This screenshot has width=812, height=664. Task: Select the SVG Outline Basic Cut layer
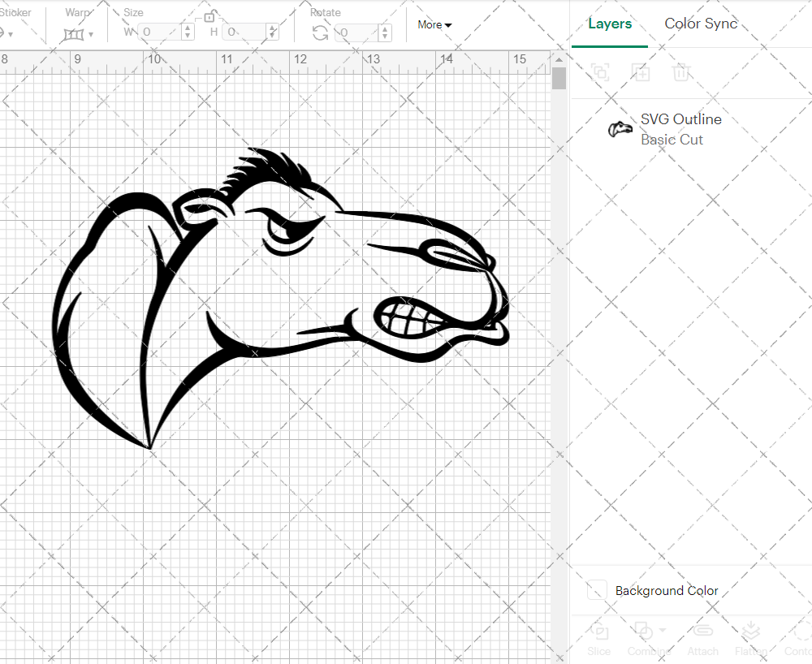tap(680, 129)
